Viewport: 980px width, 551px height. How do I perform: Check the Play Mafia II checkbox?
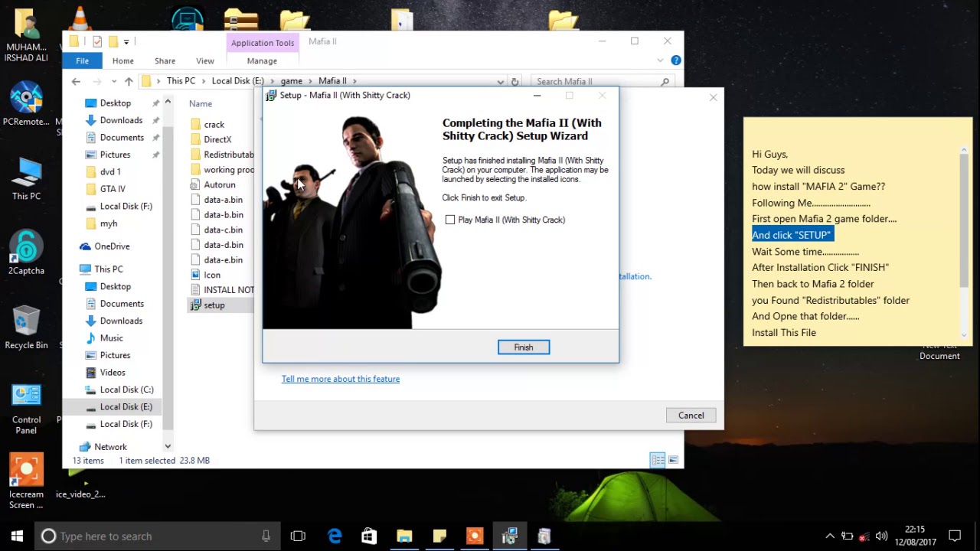coord(450,220)
